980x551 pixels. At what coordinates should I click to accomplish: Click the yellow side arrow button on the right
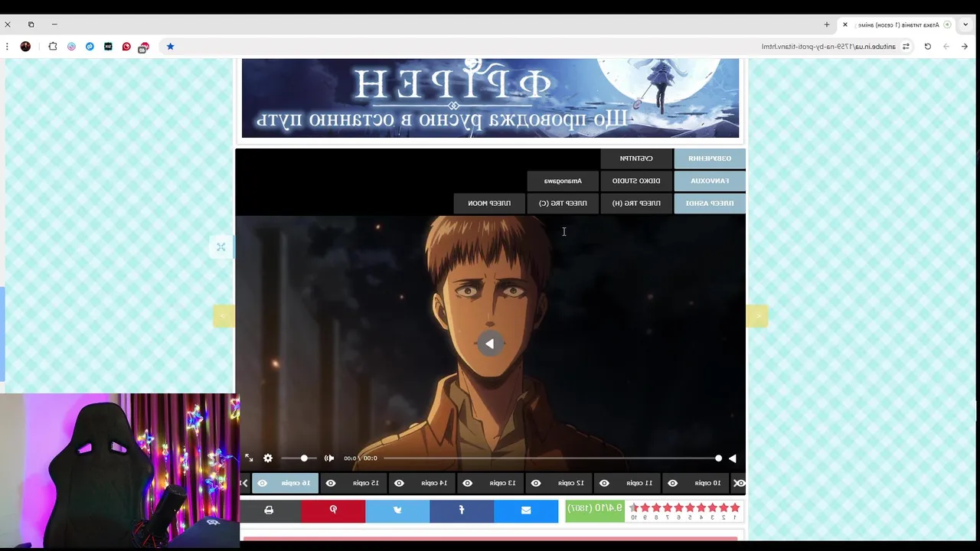(757, 315)
